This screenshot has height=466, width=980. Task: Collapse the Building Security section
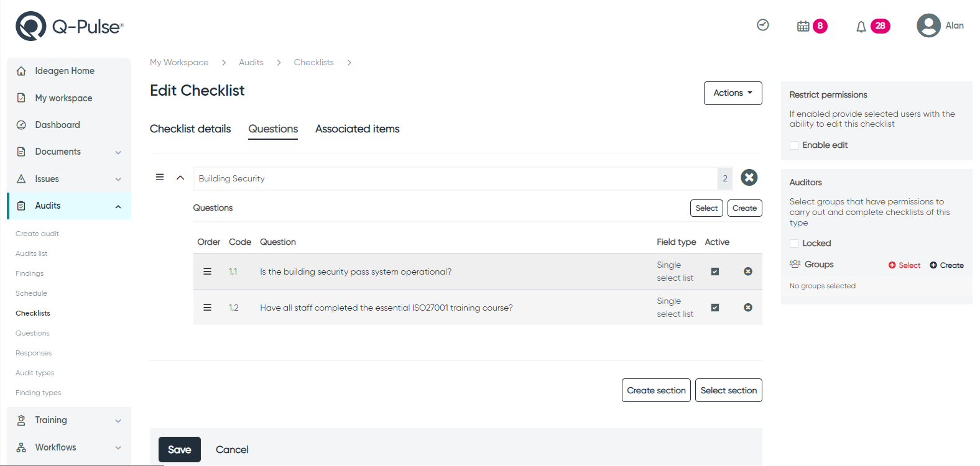[180, 178]
